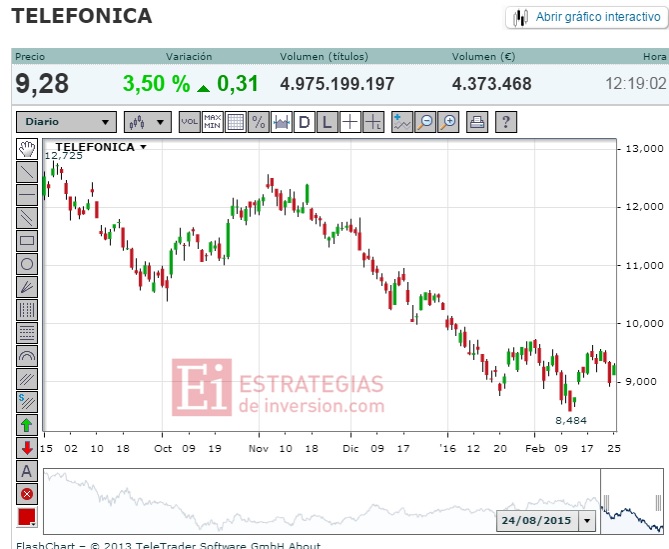This screenshot has height=549, width=669.
Task: Select the diagonal trend line tool
Action: 27,172
